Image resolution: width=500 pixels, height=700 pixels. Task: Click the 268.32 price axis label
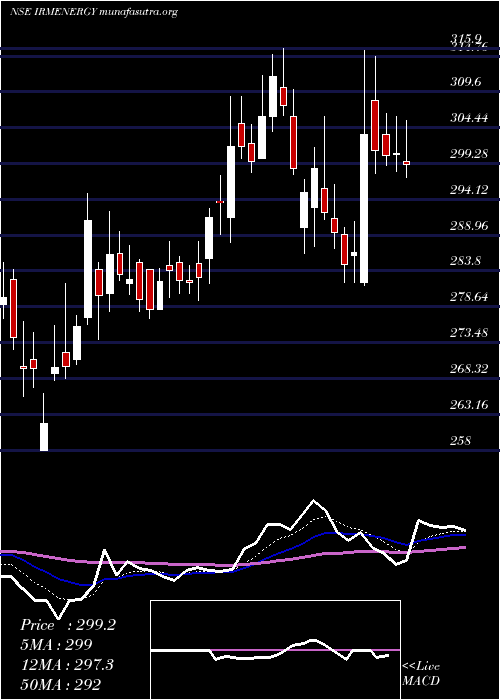tap(469, 368)
